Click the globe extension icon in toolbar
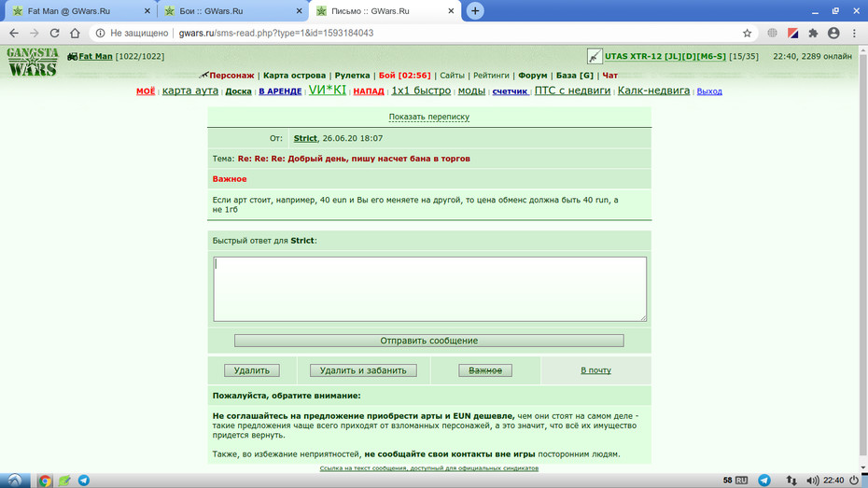The image size is (868, 488). click(x=772, y=34)
